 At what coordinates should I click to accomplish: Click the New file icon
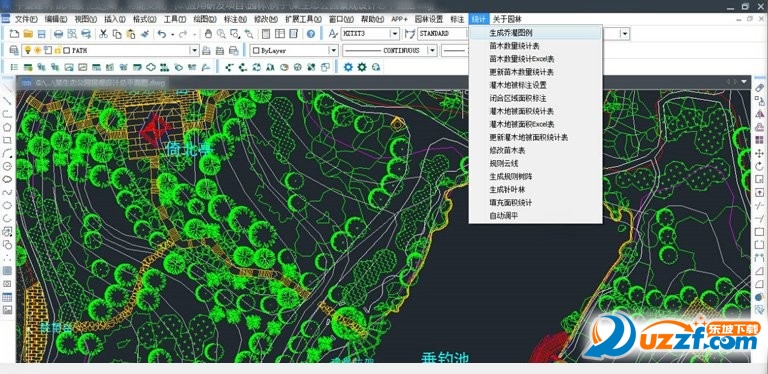[x=14, y=34]
